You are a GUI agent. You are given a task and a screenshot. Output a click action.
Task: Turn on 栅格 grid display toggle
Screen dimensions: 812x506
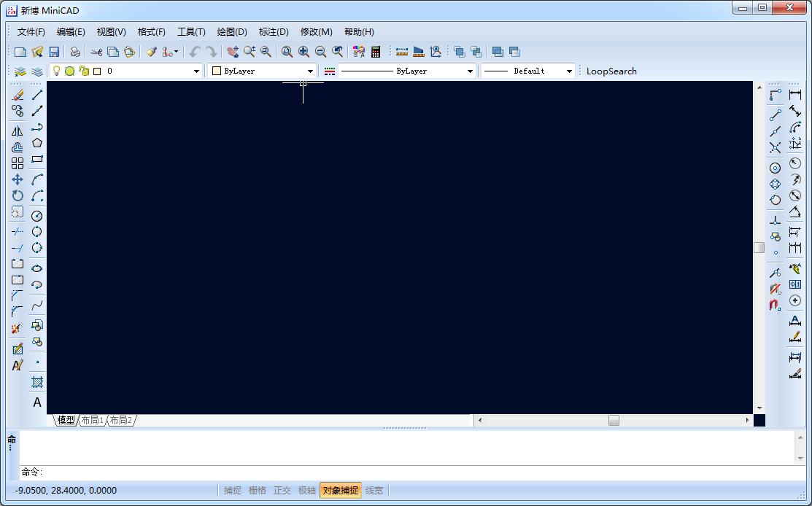[x=258, y=491]
